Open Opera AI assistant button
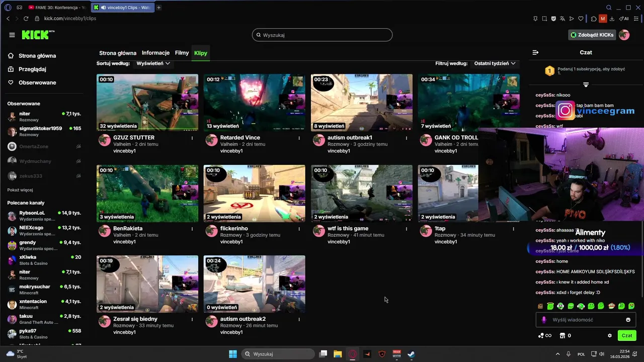Image resolution: width=644 pixels, height=362 pixels. coord(624,19)
